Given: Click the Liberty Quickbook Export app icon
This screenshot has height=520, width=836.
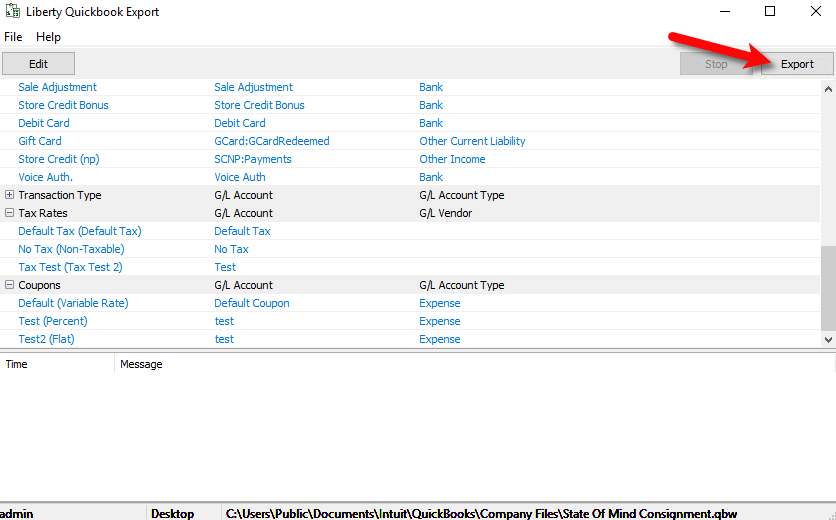Looking at the screenshot, I should [11, 12].
